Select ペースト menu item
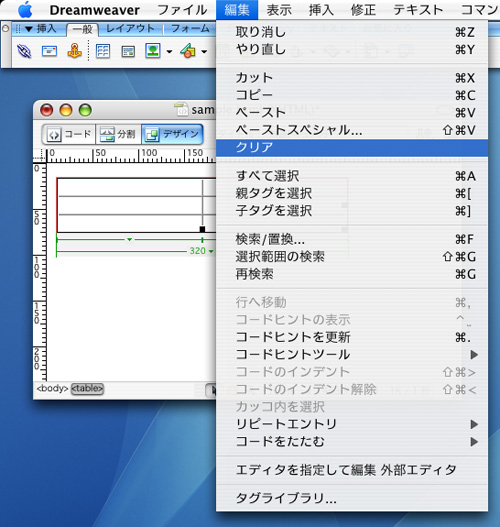Image resolution: width=500 pixels, height=527 pixels. click(x=352, y=113)
